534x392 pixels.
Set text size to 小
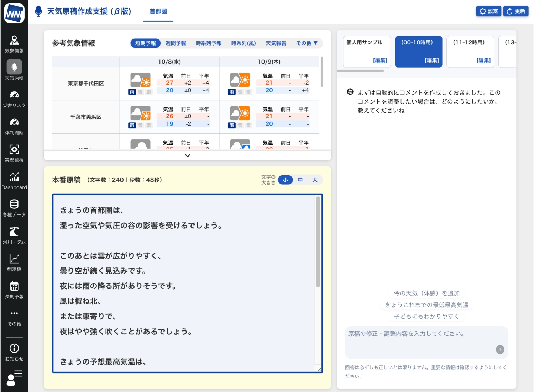coord(285,180)
